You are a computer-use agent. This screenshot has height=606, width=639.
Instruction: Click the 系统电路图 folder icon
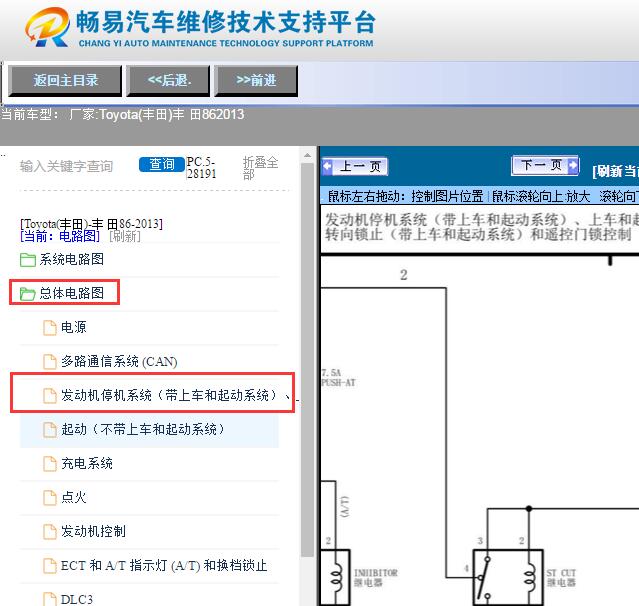pos(28,260)
